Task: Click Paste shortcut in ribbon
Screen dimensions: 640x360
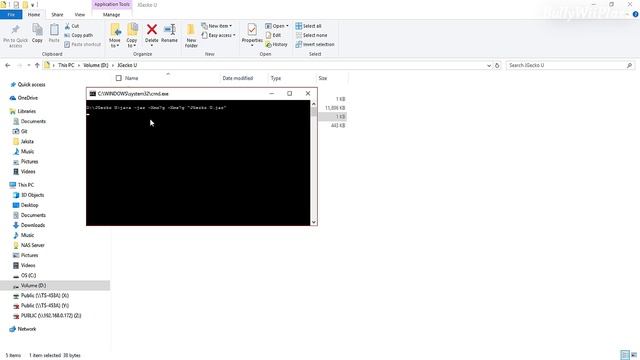Action: coord(82,44)
